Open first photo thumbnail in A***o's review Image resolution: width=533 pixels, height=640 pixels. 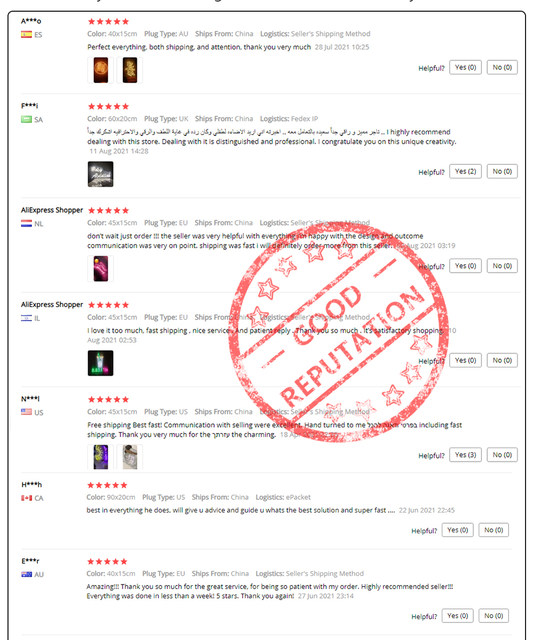pyautogui.click(x=101, y=70)
